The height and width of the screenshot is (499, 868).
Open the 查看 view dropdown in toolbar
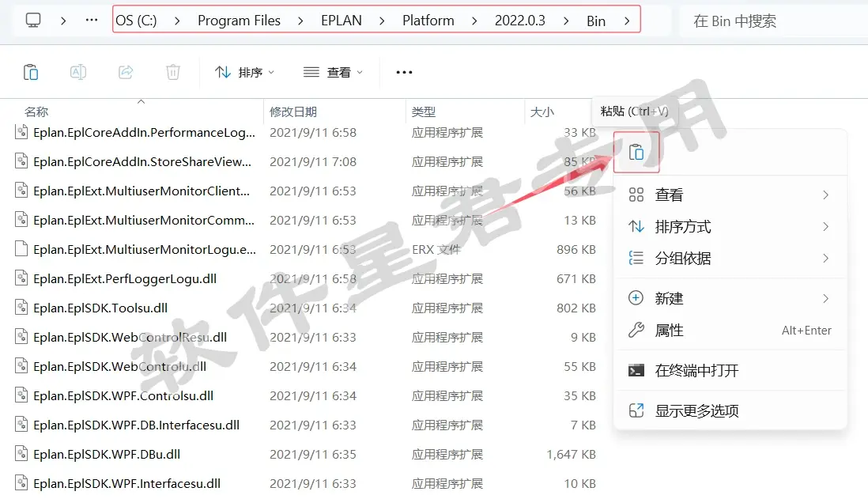334,72
